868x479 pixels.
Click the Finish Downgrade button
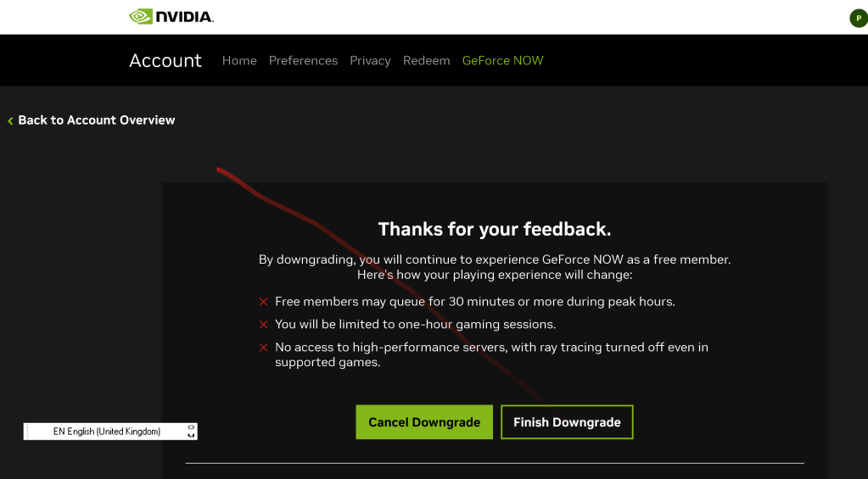point(567,422)
